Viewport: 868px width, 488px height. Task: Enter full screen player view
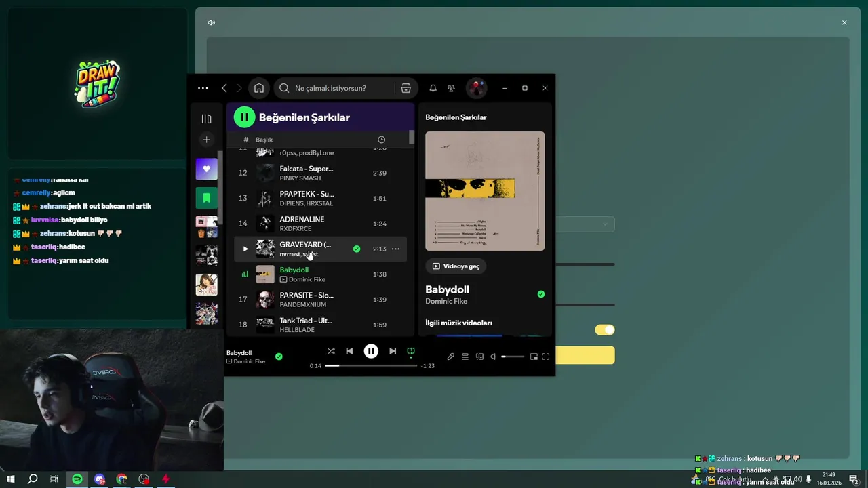click(x=545, y=357)
